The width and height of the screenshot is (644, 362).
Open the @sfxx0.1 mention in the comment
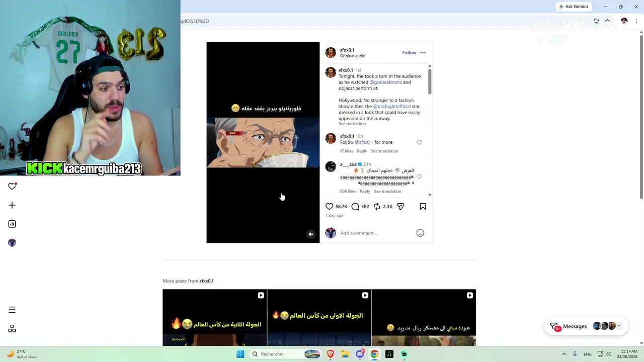tap(364, 142)
